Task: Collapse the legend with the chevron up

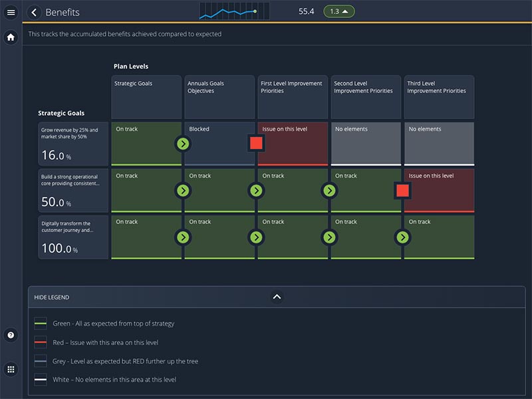Action: (277, 297)
